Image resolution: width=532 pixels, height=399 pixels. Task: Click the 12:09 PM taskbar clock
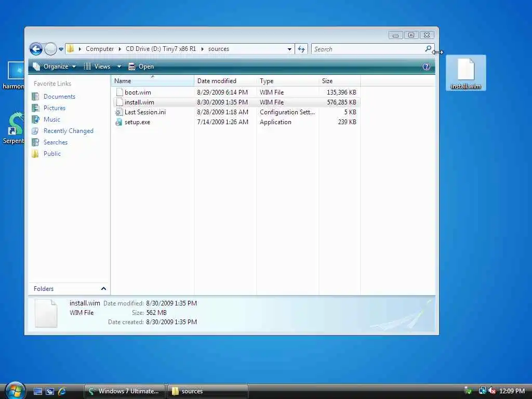[512, 391]
